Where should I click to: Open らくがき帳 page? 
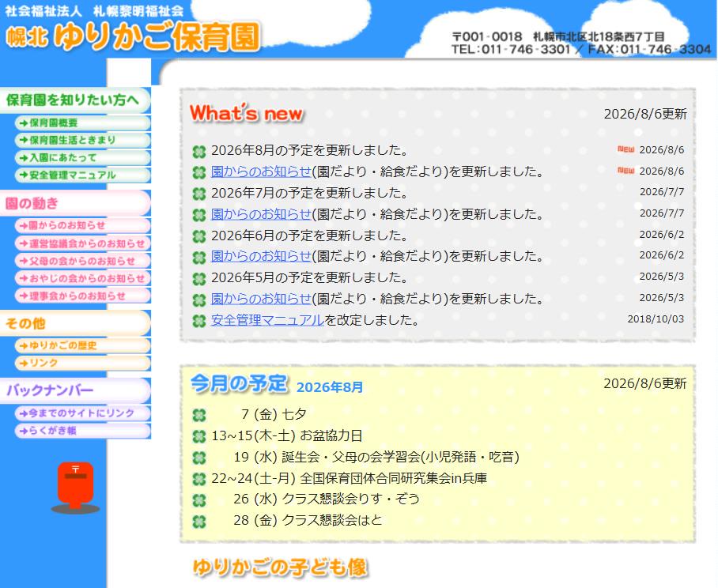click(82, 431)
